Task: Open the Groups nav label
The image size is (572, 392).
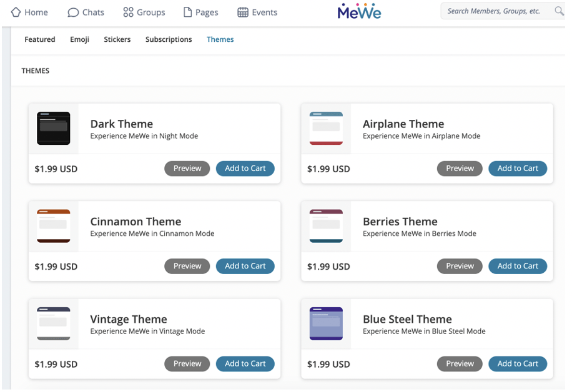Action: 150,12
